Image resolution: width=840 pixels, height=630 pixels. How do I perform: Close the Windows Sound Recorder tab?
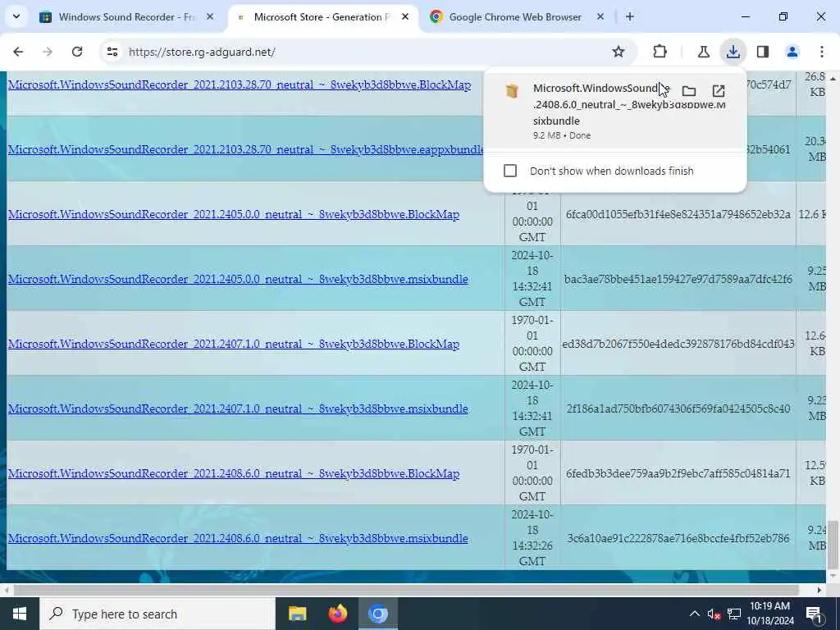pos(210,17)
